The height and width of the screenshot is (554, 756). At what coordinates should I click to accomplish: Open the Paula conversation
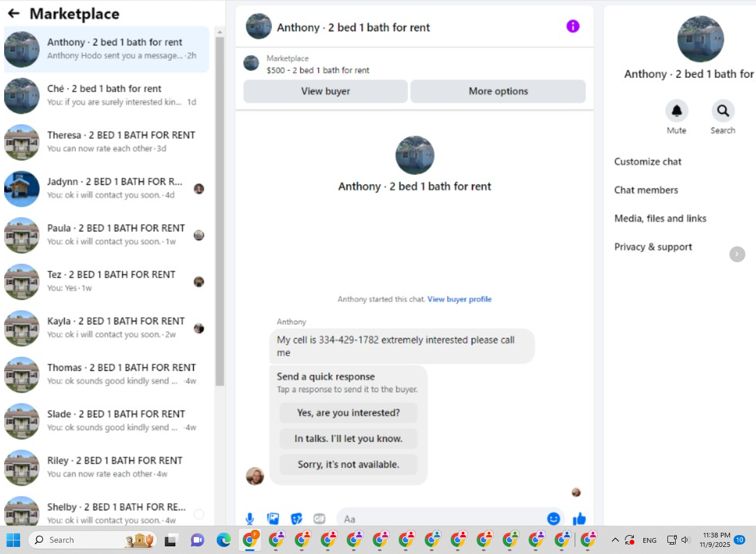(x=106, y=235)
